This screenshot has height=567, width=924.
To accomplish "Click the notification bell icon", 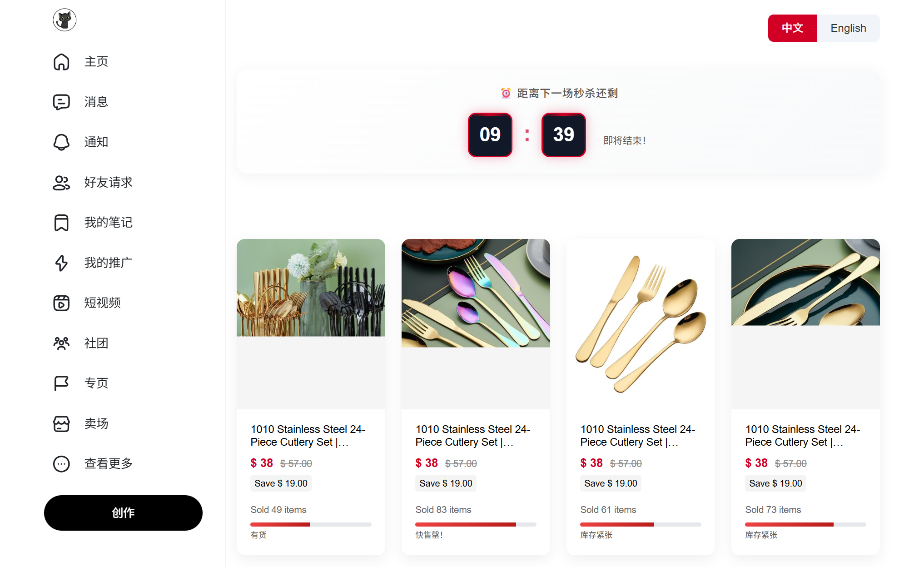I will (61, 142).
